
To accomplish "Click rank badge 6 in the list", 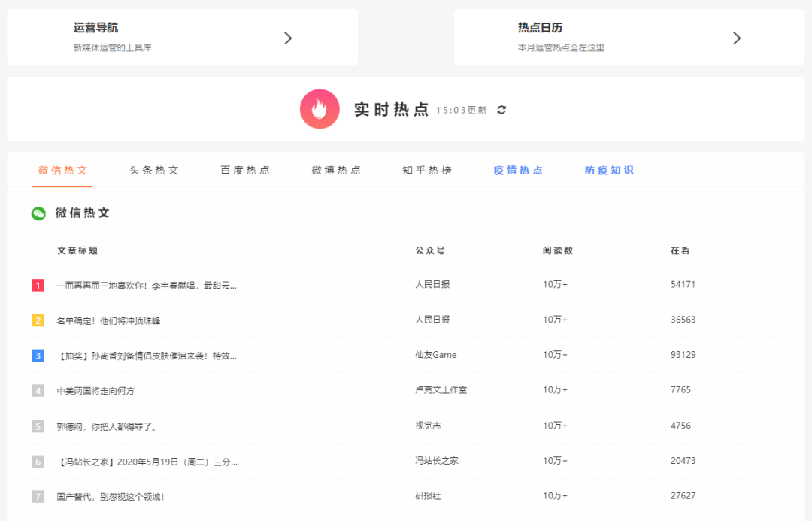I will [38, 462].
